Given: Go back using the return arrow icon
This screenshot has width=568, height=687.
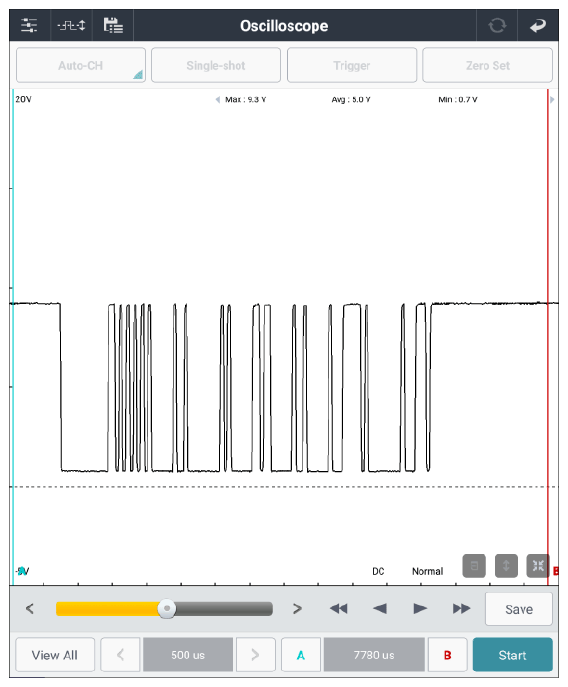Looking at the screenshot, I should click(x=538, y=25).
